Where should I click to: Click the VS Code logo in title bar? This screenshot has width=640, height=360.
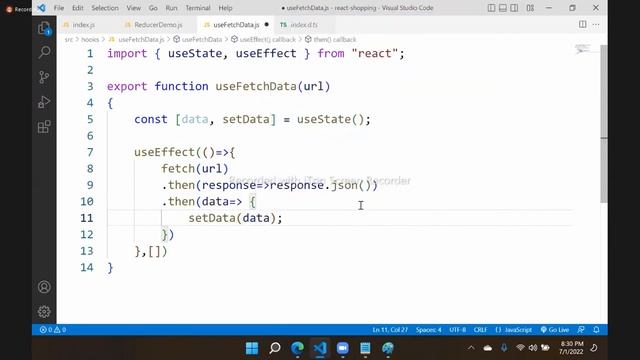pos(41,8)
